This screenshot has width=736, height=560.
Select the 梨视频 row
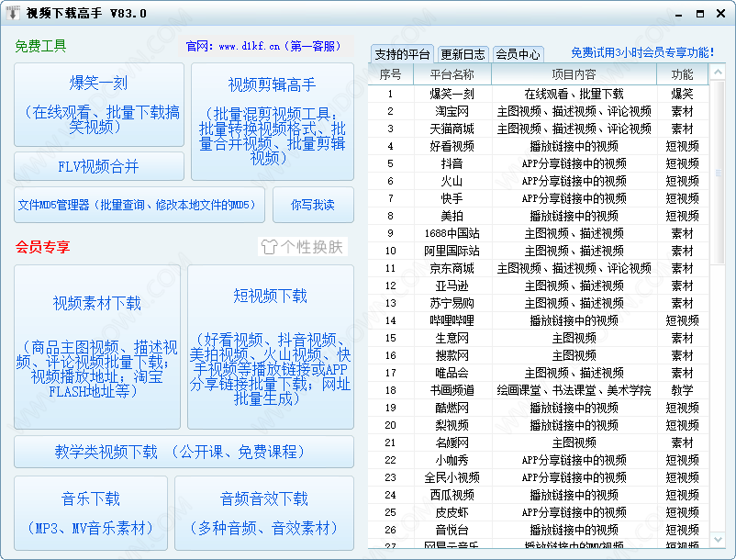pyautogui.click(x=539, y=425)
